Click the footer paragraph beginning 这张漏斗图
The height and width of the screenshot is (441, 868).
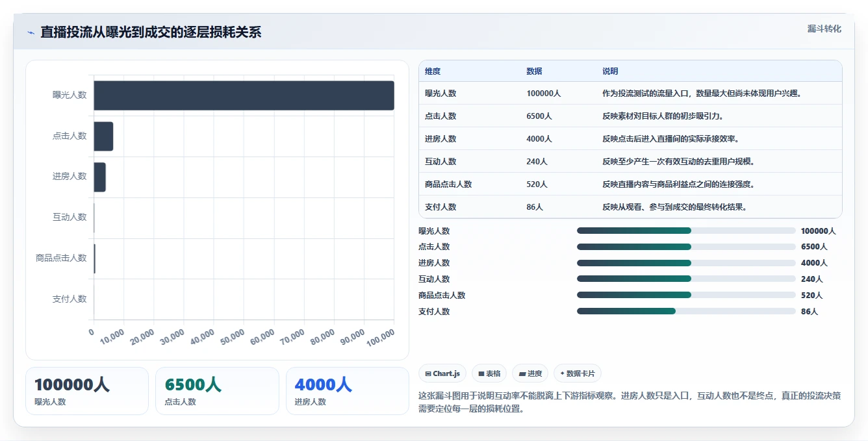tap(630, 402)
